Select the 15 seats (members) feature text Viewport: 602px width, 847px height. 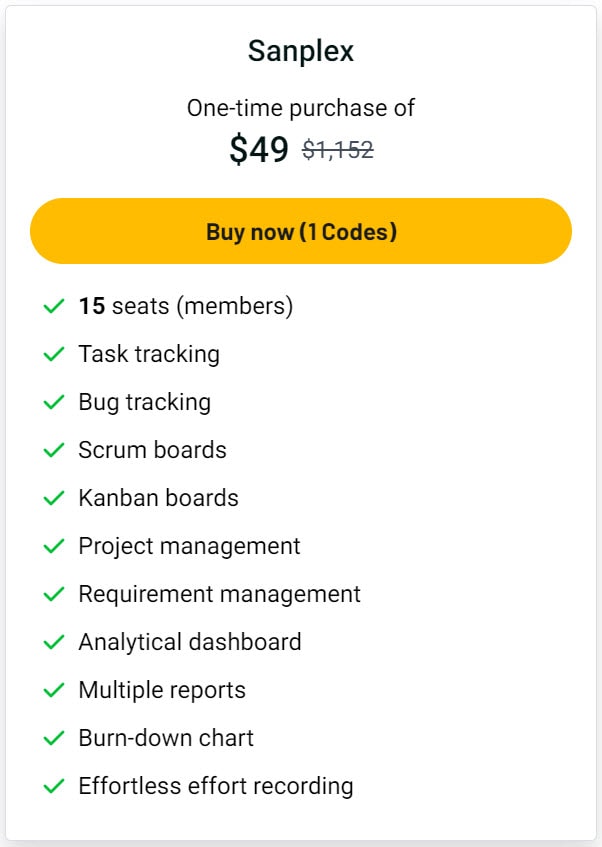(187, 307)
